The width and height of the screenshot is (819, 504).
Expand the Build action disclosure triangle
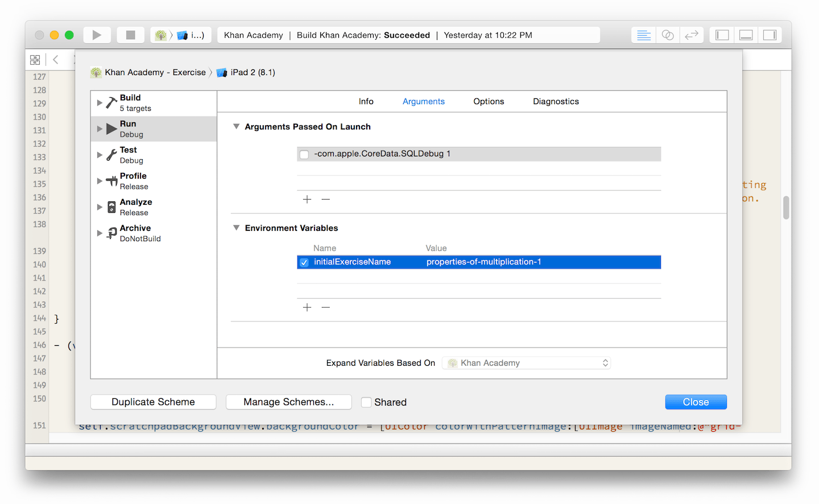(x=100, y=103)
